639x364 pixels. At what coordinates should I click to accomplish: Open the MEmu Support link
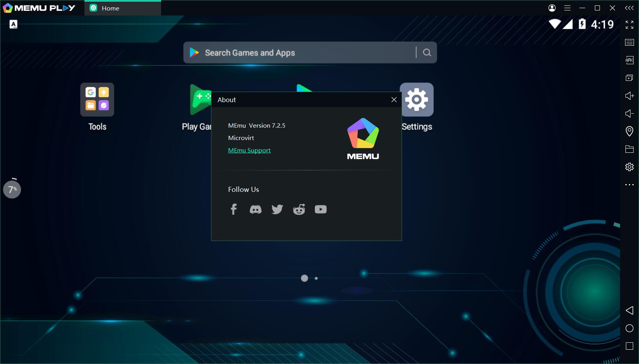[249, 150]
